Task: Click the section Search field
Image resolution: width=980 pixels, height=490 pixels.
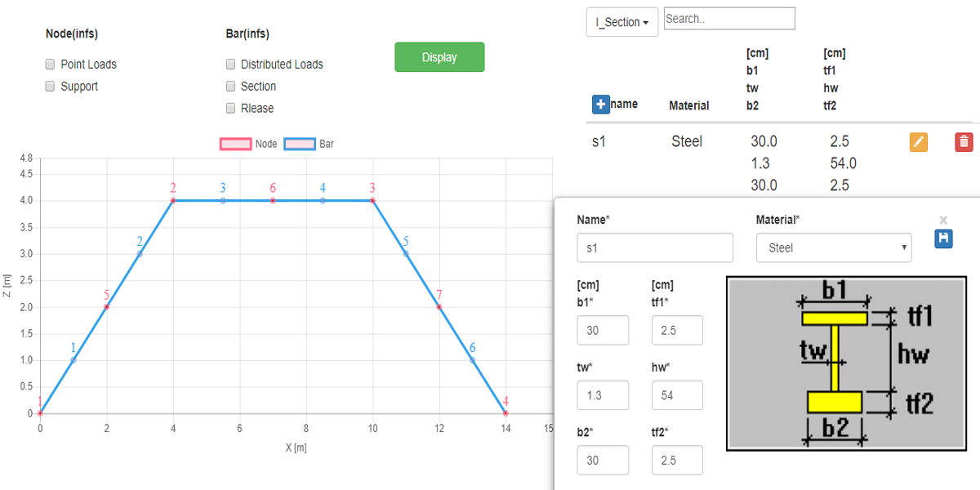Action: click(x=728, y=19)
